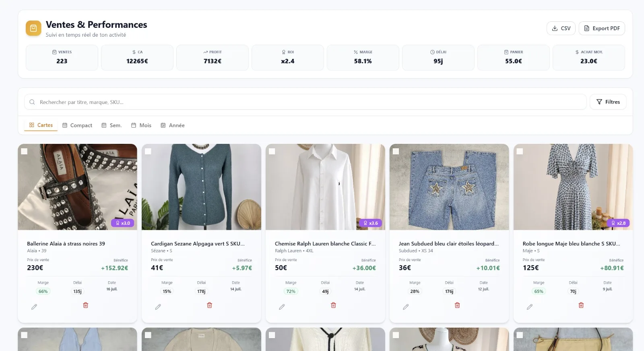Open the green Sezane cardigan photo
644x351 pixels.
pos(201,187)
